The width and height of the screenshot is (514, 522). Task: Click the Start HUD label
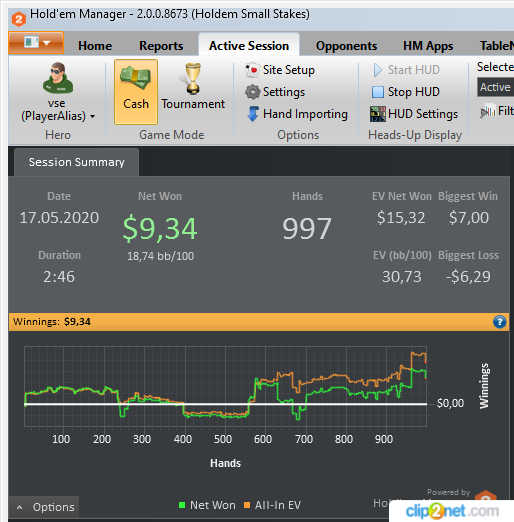point(414,70)
